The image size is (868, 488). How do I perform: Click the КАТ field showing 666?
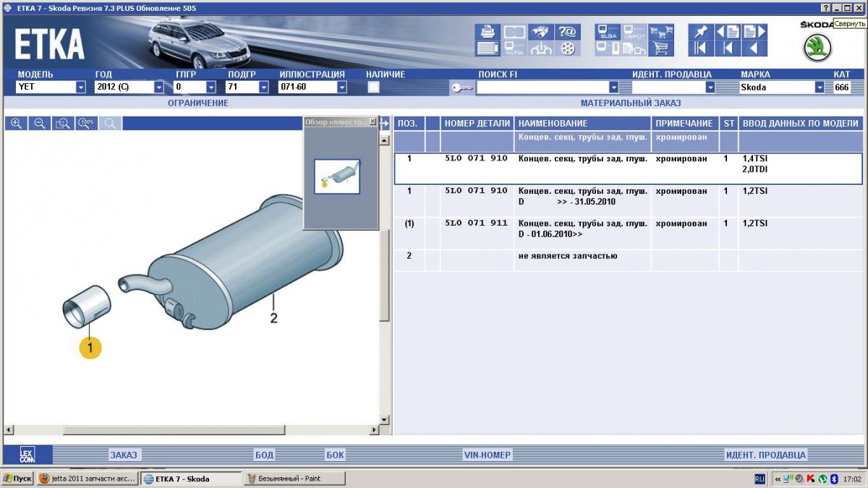click(x=842, y=87)
